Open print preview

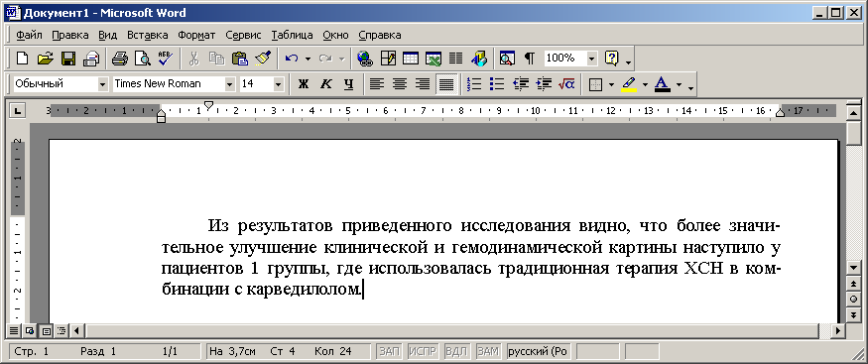coord(143,58)
